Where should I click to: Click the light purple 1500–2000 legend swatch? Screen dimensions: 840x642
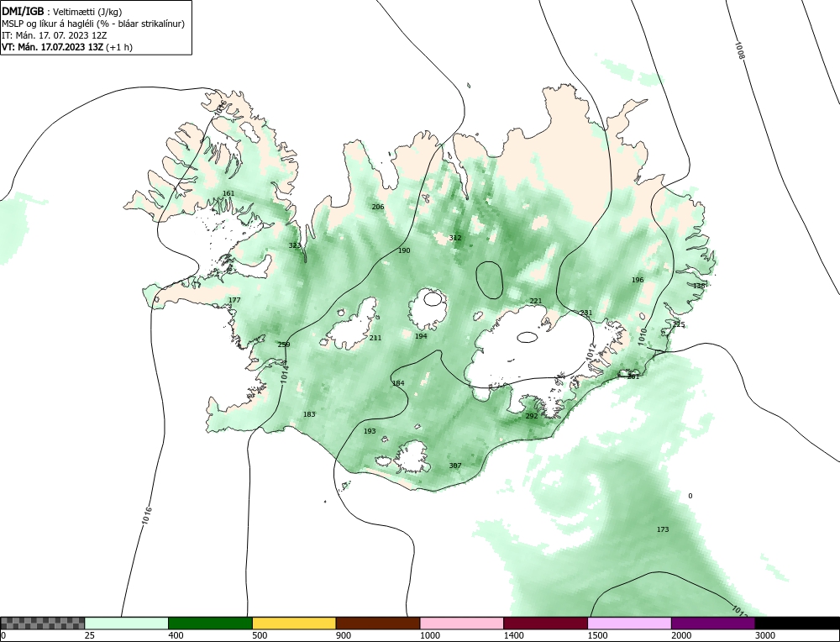[x=629, y=623]
